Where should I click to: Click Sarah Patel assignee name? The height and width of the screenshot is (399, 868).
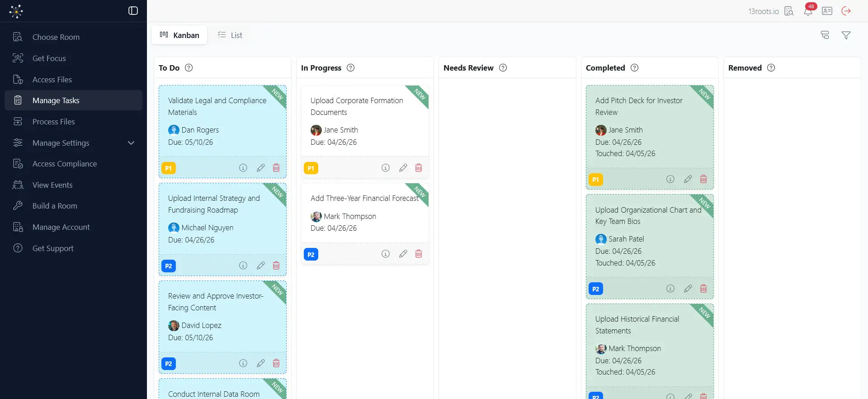tap(626, 239)
